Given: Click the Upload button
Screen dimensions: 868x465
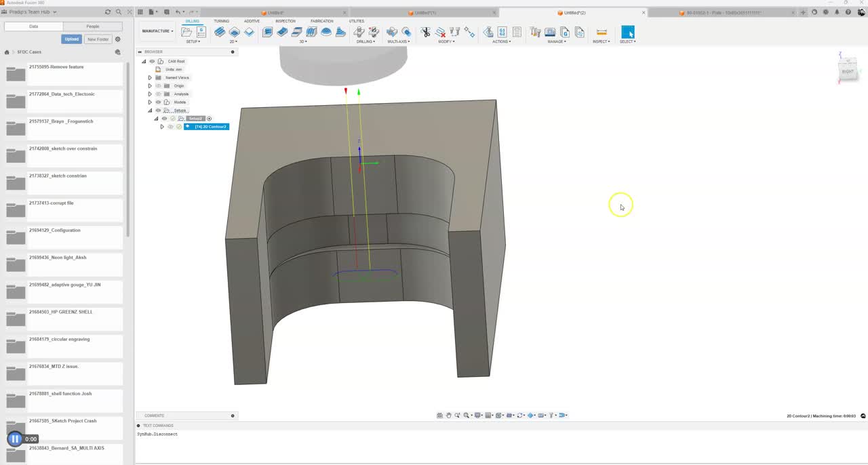Looking at the screenshot, I should click(71, 39).
